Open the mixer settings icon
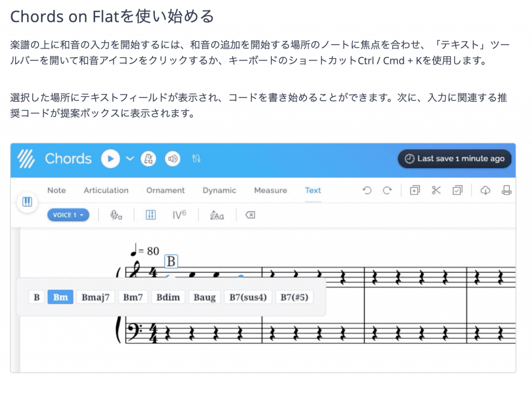The image size is (532, 396). click(x=196, y=159)
